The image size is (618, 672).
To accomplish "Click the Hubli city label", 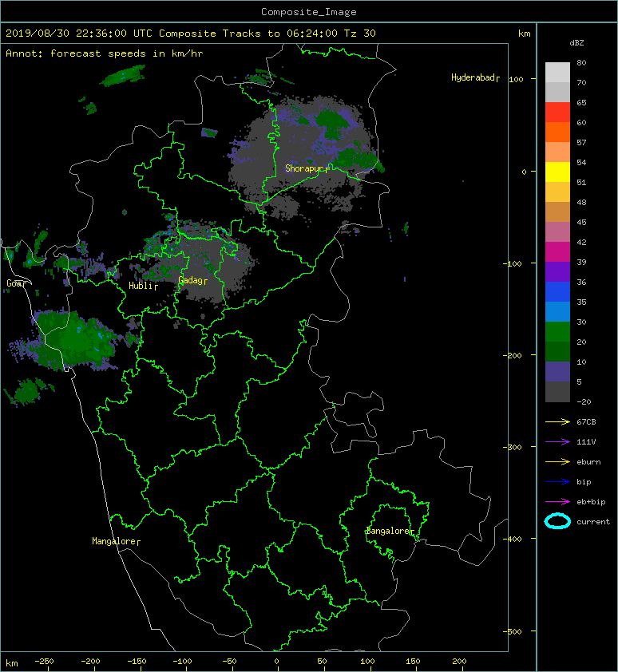I will point(143,286).
